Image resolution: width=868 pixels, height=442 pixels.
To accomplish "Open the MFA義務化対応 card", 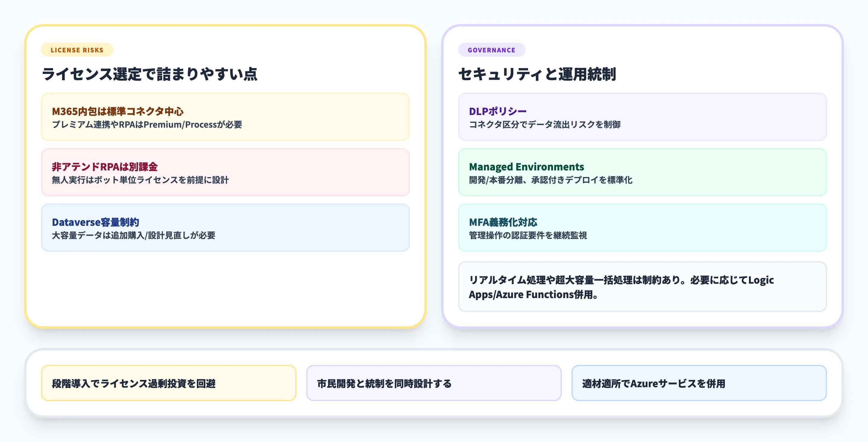I will (x=642, y=228).
